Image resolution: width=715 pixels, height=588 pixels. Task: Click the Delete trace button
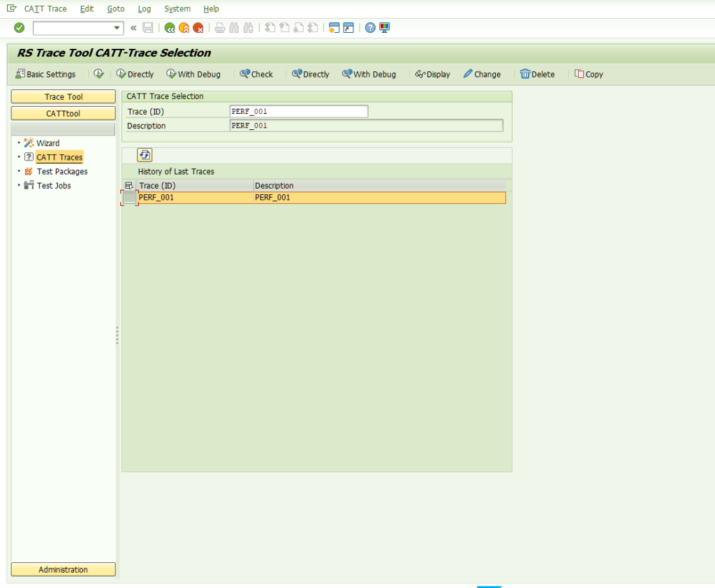pyautogui.click(x=537, y=74)
